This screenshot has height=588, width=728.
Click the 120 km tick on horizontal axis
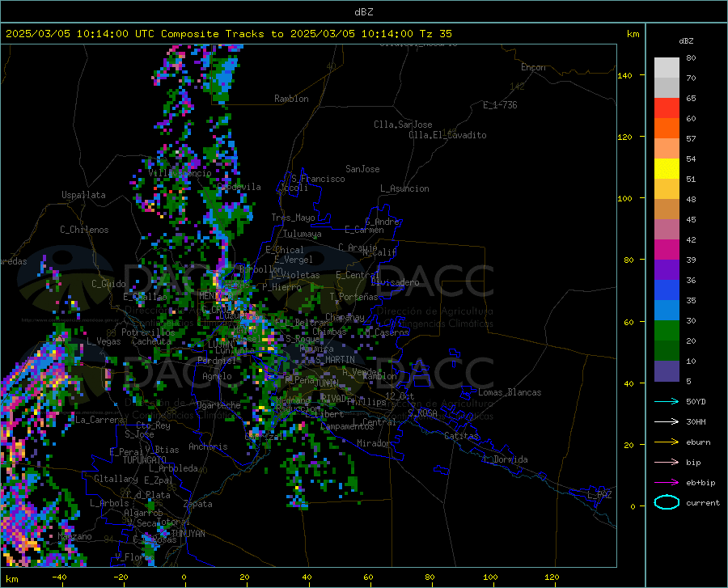[552, 577]
